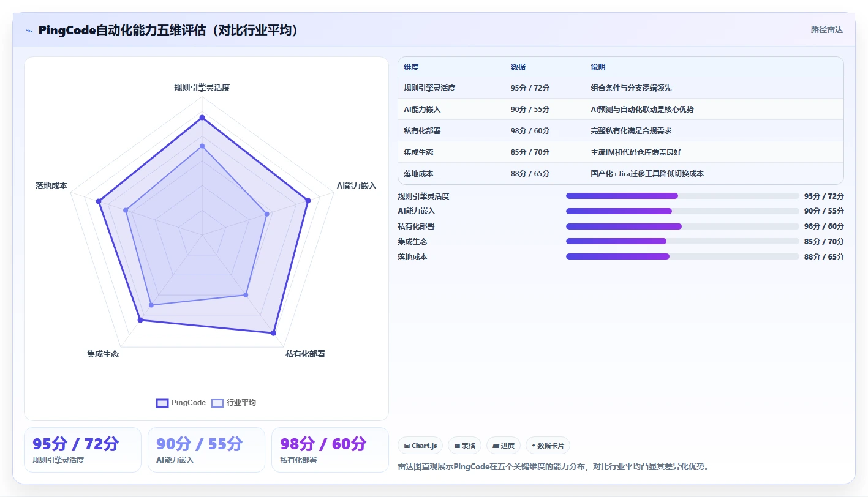Click the 路径雷达 label in the header

point(827,29)
